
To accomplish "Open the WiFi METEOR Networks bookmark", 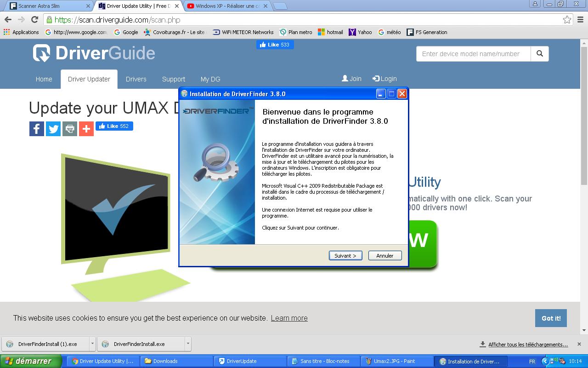I will coord(243,32).
